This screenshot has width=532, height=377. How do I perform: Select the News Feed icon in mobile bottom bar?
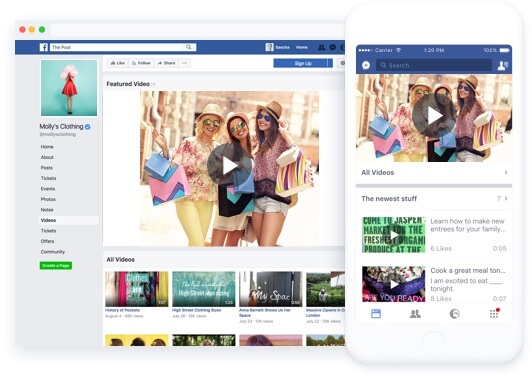click(x=376, y=314)
